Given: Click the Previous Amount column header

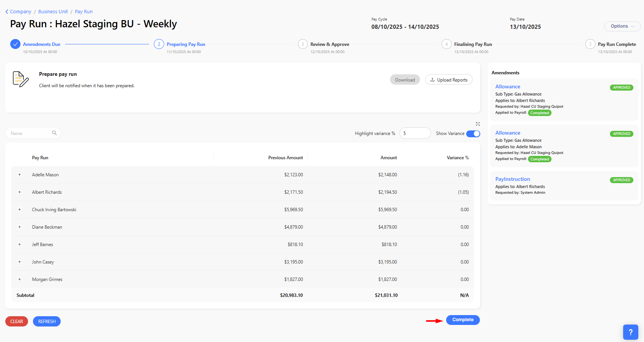Looking at the screenshot, I should click(x=285, y=158).
